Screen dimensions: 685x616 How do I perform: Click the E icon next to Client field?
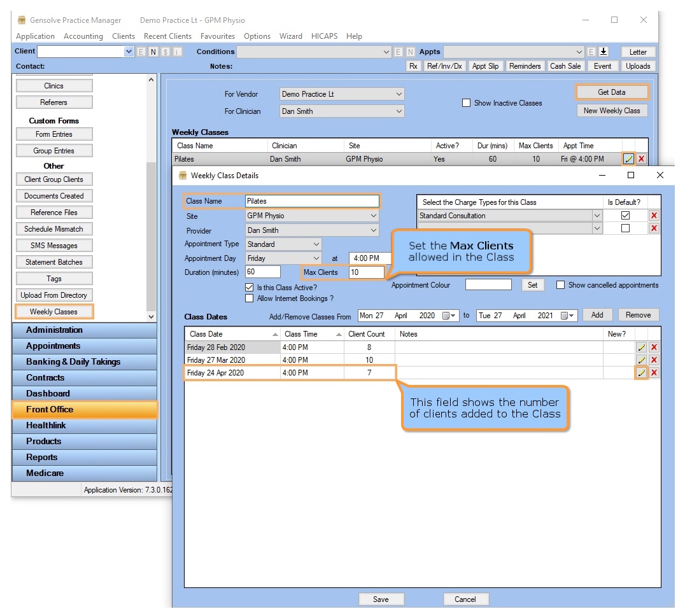141,52
